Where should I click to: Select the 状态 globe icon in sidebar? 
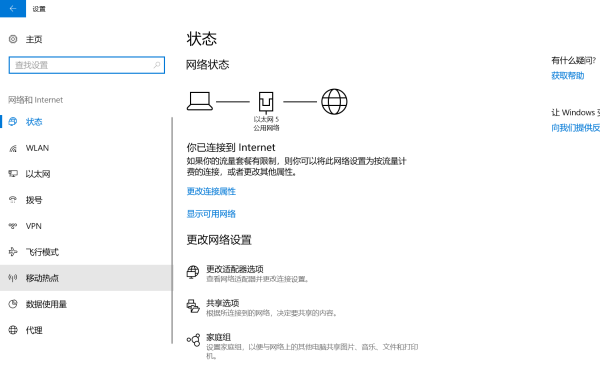click(x=13, y=122)
